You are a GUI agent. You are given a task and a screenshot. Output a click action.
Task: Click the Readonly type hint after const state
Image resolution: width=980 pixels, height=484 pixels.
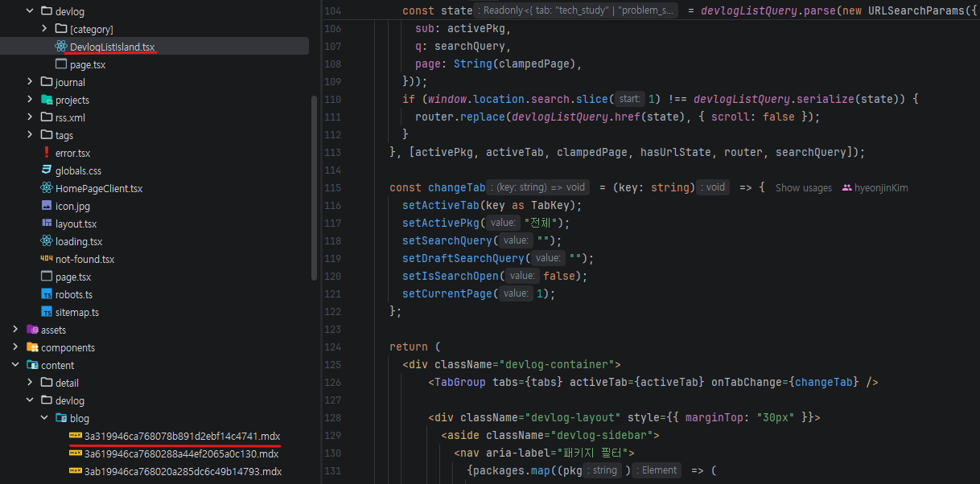pos(576,10)
